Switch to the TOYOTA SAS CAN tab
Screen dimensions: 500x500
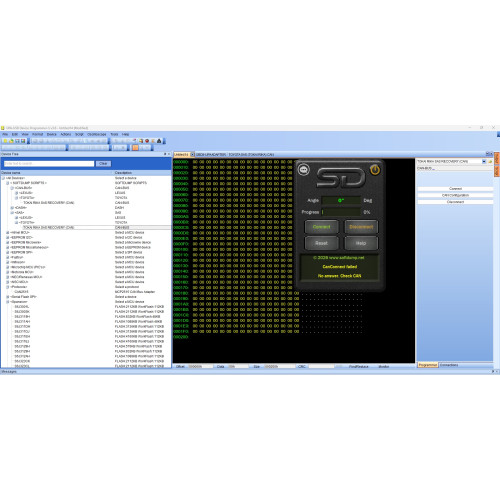point(251,155)
